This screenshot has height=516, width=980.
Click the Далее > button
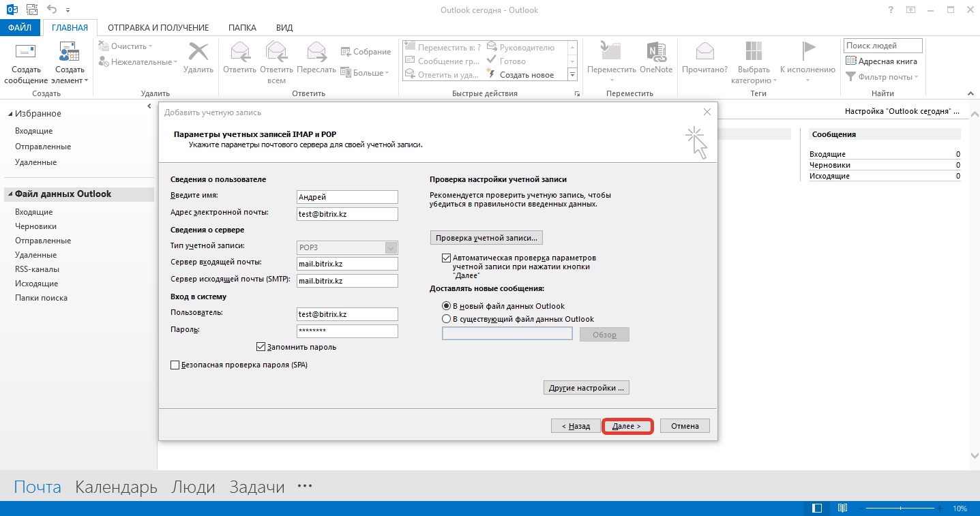627,426
